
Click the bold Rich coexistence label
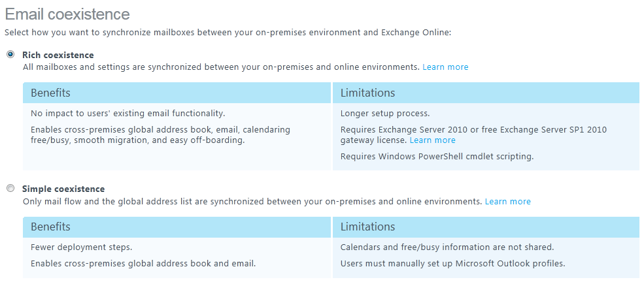[58, 55]
